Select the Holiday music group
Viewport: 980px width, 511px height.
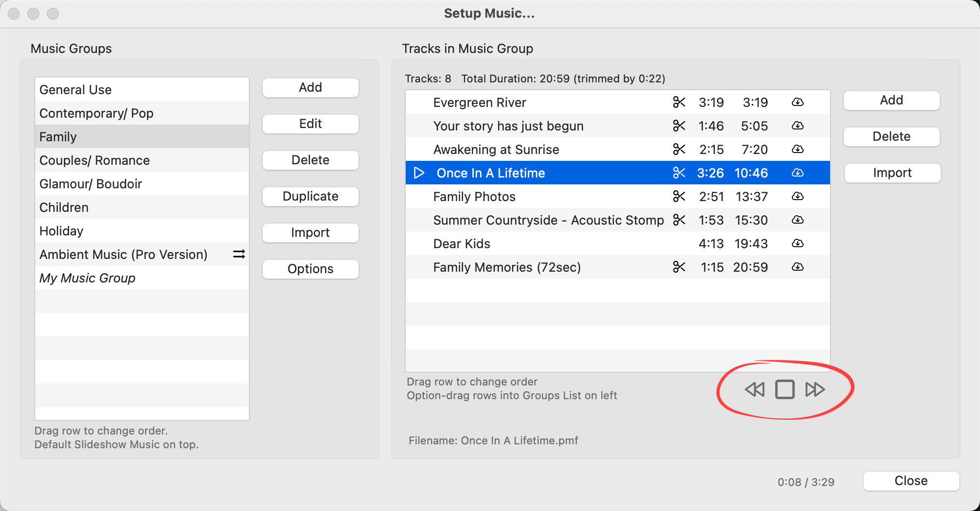click(61, 231)
